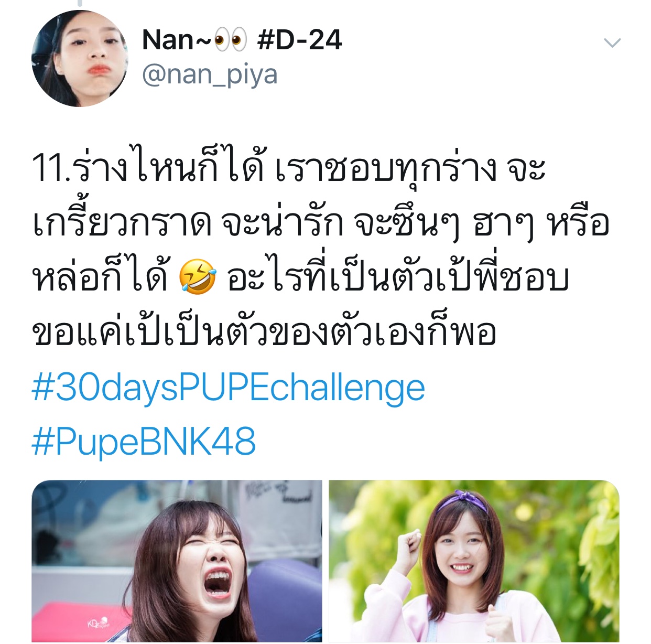The width and height of the screenshot is (651, 644).
Task: View the right photo with purple headband
Action: point(474,561)
